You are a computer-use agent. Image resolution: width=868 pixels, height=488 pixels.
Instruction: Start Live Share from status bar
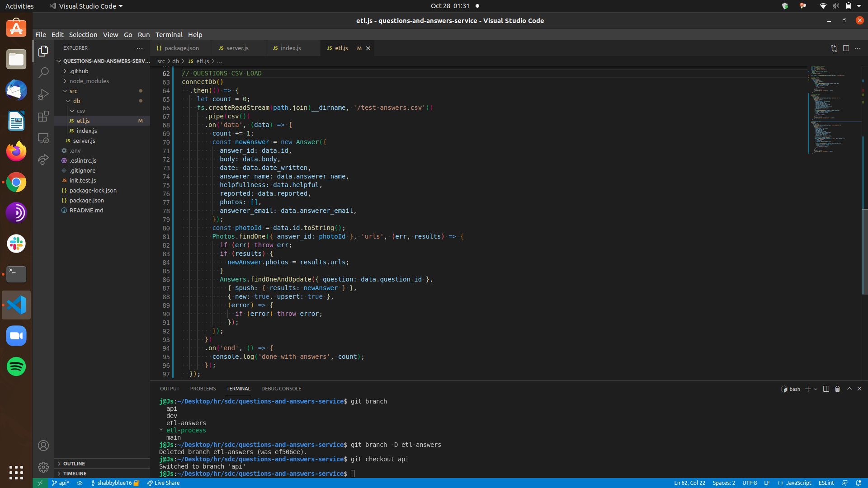point(164,483)
